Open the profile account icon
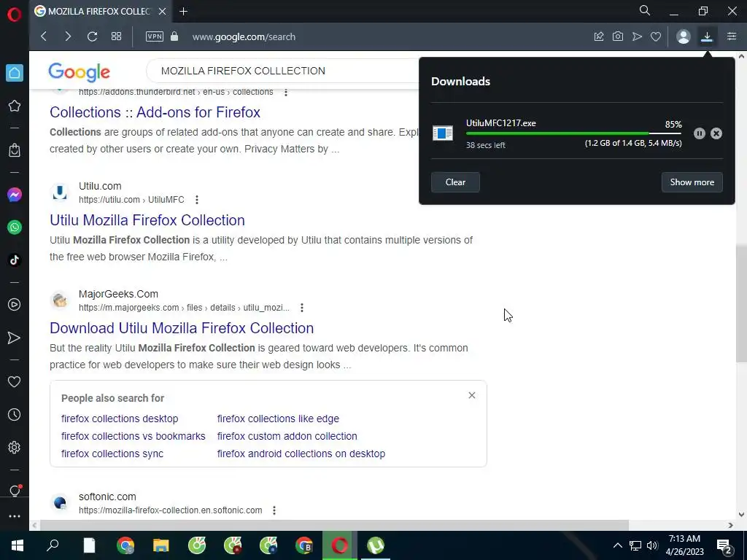This screenshot has height=560, width=747. pos(683,36)
